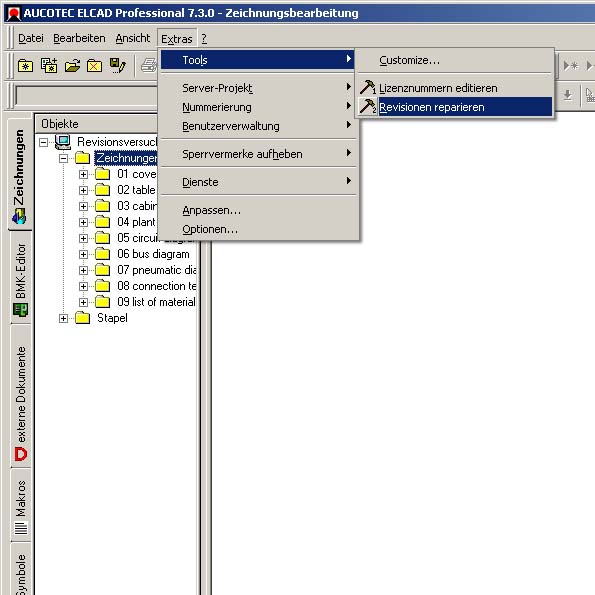Screen dimensions: 595x595
Task: Switch to the Zeichnungen side tab
Action: click(19, 173)
